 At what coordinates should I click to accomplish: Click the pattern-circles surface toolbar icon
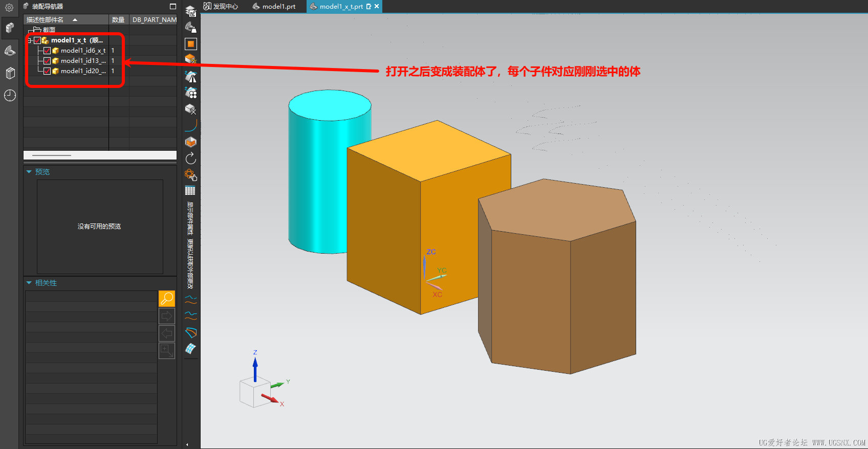(191, 93)
